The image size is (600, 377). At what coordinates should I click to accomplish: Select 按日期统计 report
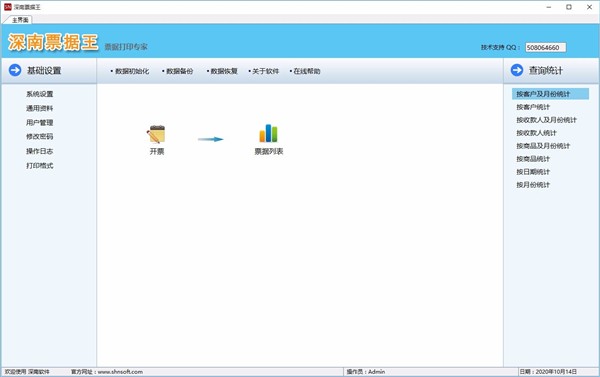(x=533, y=172)
